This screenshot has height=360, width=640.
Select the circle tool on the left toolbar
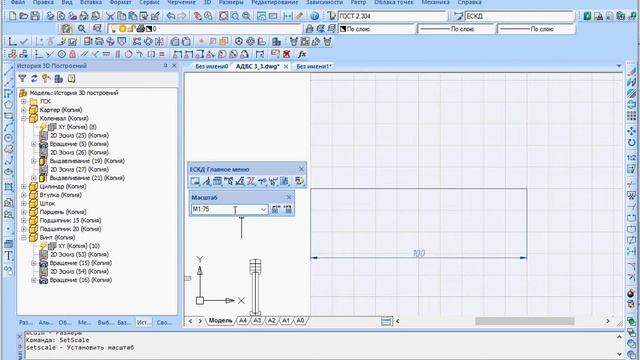[8, 138]
